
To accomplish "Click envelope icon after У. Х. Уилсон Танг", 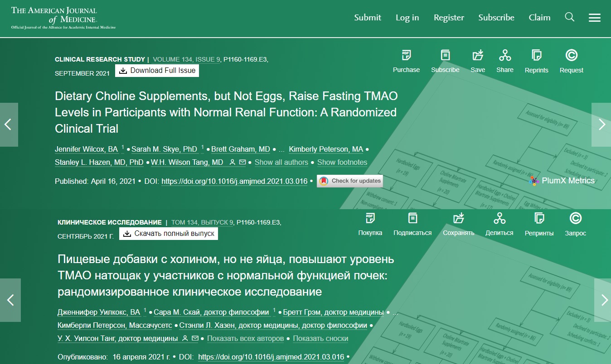I will [x=195, y=338].
